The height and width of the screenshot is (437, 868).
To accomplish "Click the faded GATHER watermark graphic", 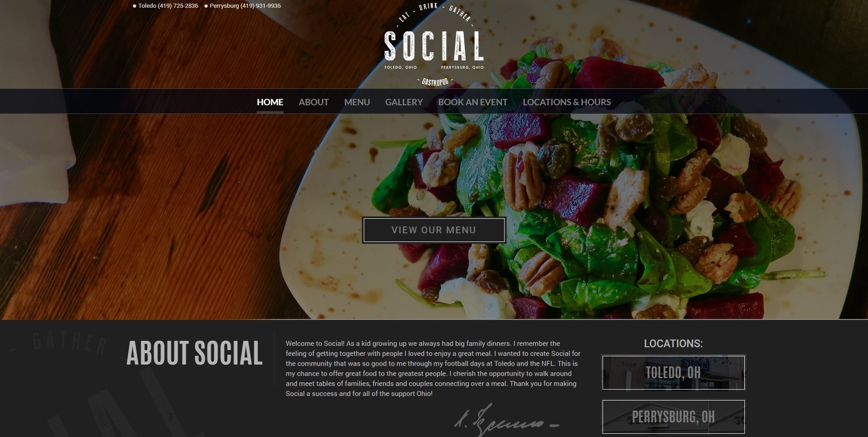I will (x=68, y=344).
